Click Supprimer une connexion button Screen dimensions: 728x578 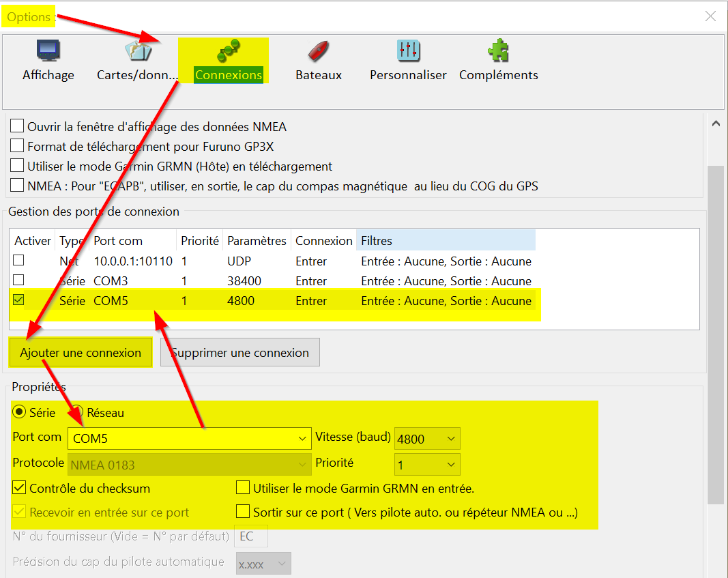[x=240, y=352]
